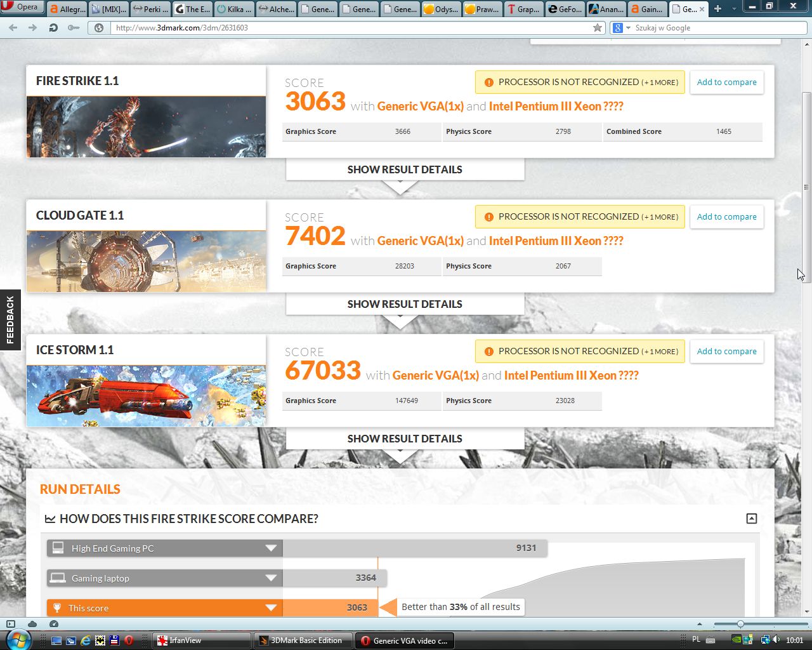812x650 pixels.
Task: Open the Cloud Gate thumbnail image
Action: pos(146,261)
